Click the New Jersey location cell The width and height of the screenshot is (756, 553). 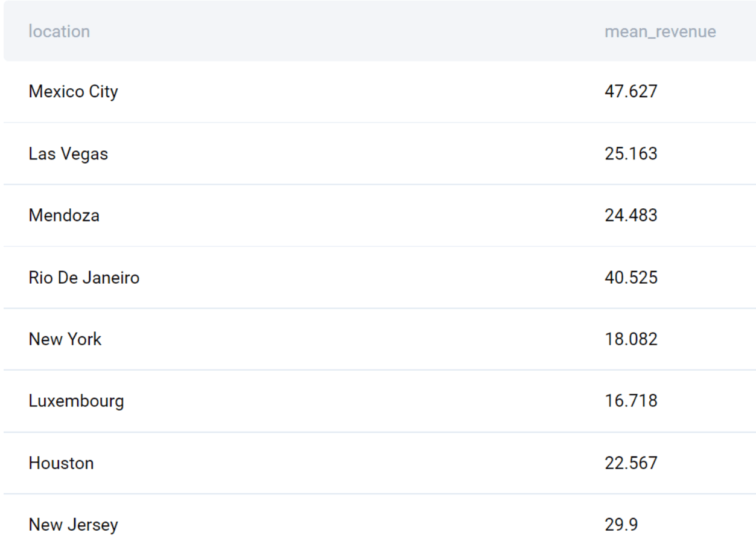pos(73,525)
